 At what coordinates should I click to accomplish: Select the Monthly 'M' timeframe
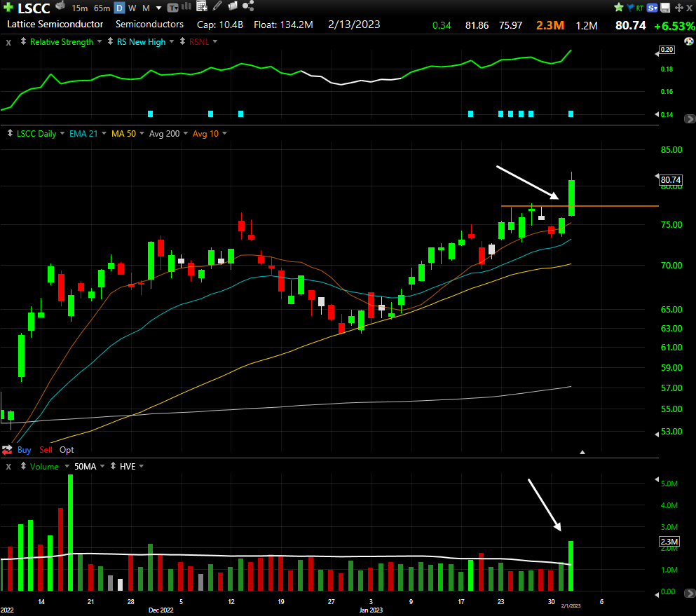pos(146,8)
